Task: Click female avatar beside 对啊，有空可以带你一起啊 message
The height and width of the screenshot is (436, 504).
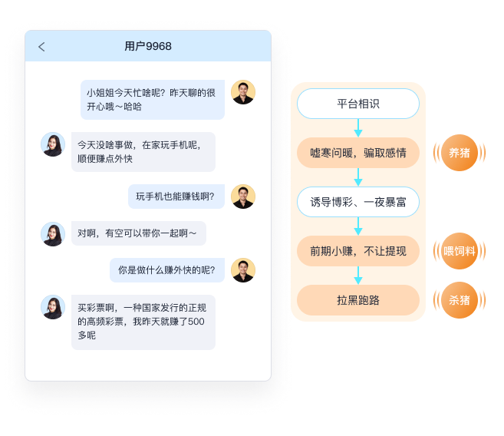Action: [x=53, y=234]
